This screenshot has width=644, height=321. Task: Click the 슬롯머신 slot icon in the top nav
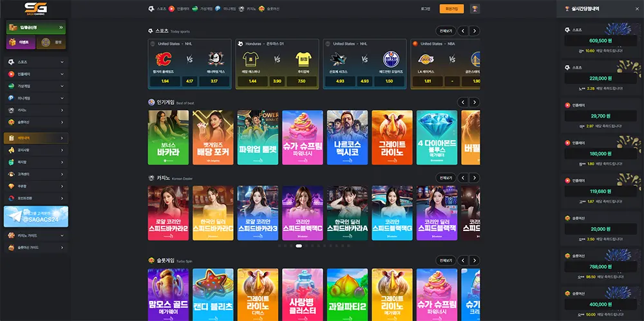(261, 8)
